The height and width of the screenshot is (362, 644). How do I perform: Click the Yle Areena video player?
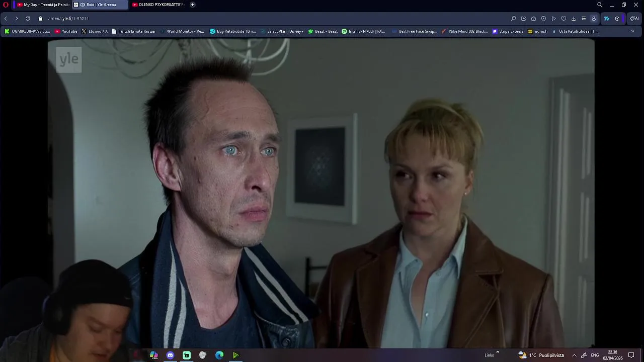pos(321,194)
